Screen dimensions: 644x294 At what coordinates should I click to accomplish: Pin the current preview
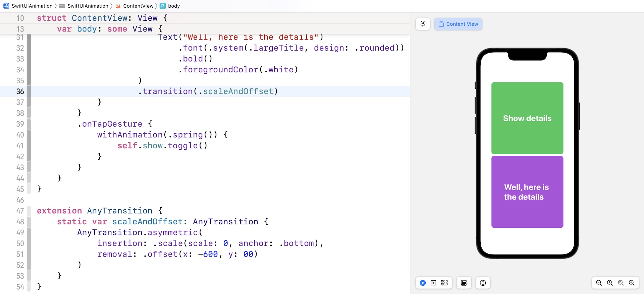[x=423, y=24]
